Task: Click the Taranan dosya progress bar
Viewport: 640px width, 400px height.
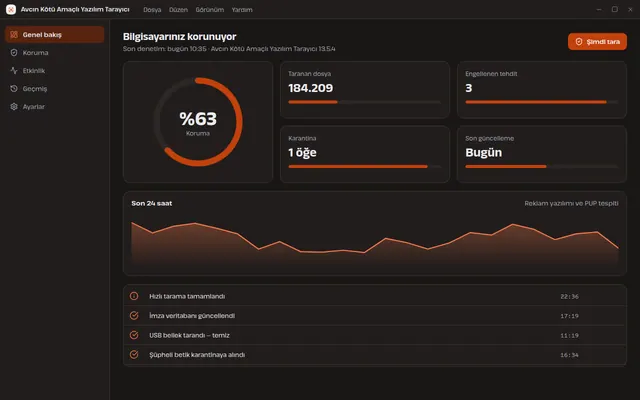Action: pos(364,102)
